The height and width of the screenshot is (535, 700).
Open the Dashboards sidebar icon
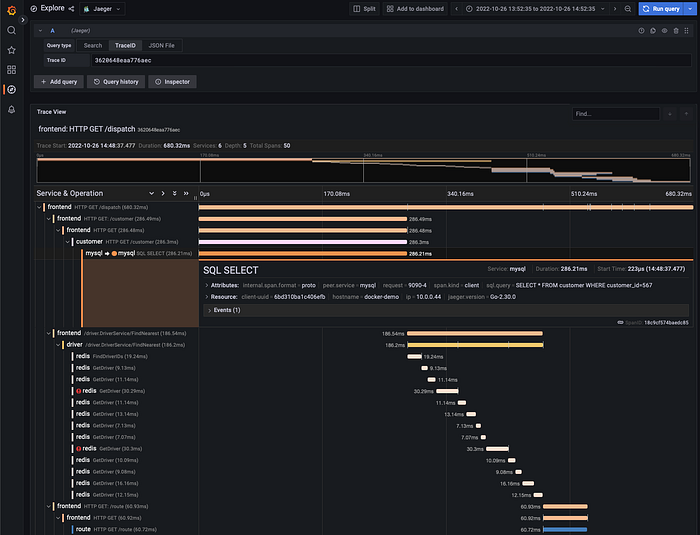pyautogui.click(x=12, y=70)
